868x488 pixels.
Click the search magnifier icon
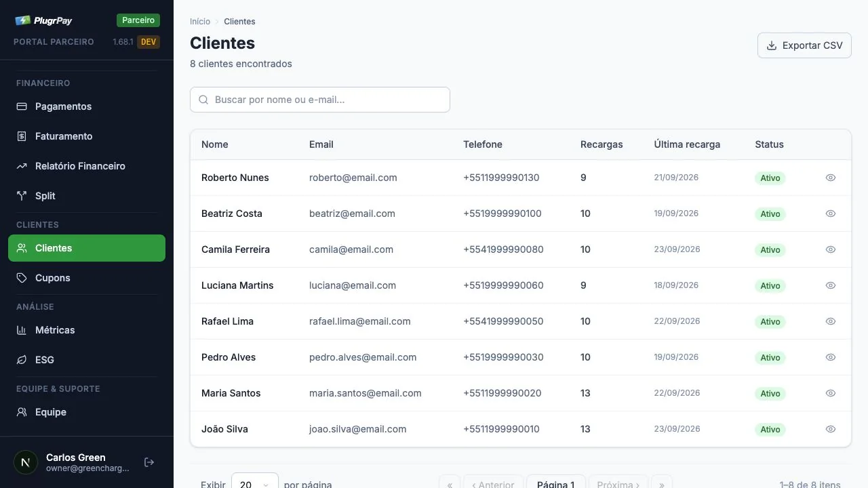coord(203,100)
